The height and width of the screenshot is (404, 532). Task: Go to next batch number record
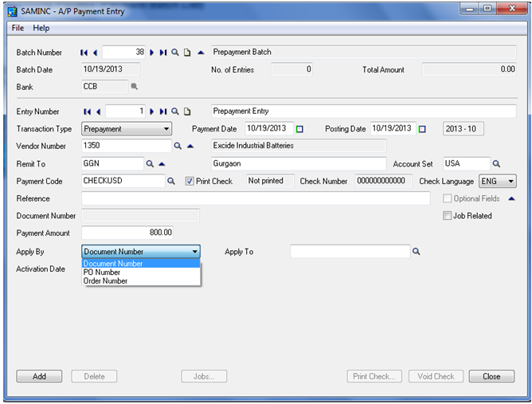(151, 53)
